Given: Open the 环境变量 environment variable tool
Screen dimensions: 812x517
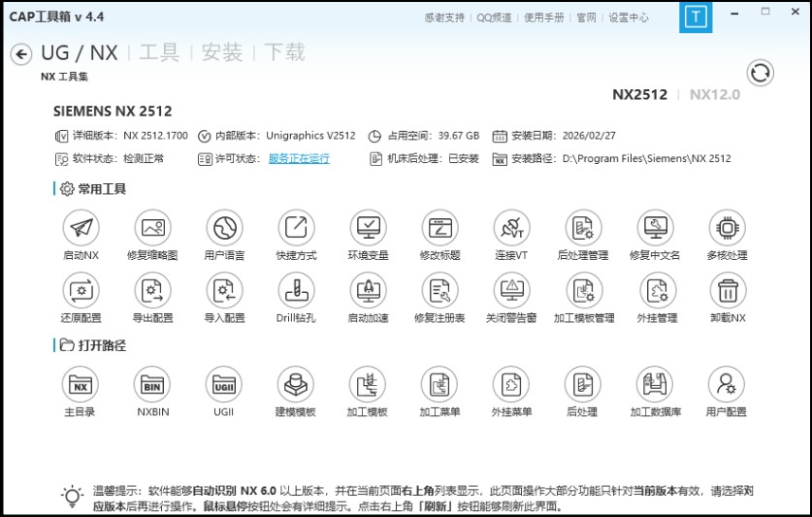Looking at the screenshot, I should 369,228.
